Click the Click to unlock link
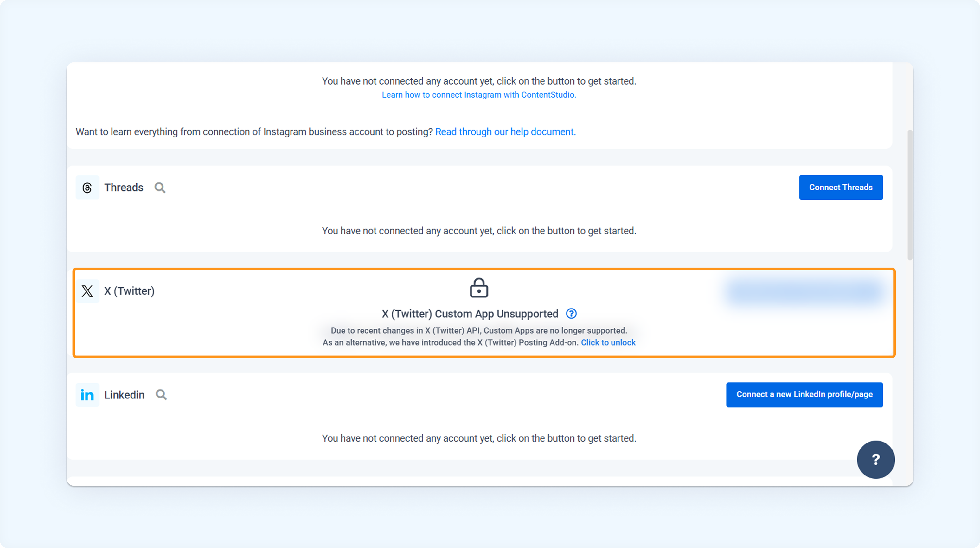This screenshot has height=548, width=980. pyautogui.click(x=608, y=342)
